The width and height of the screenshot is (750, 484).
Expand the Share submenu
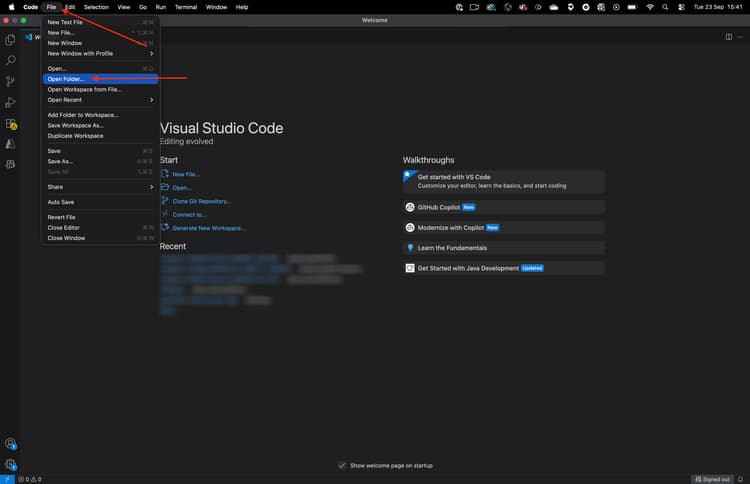[100, 187]
